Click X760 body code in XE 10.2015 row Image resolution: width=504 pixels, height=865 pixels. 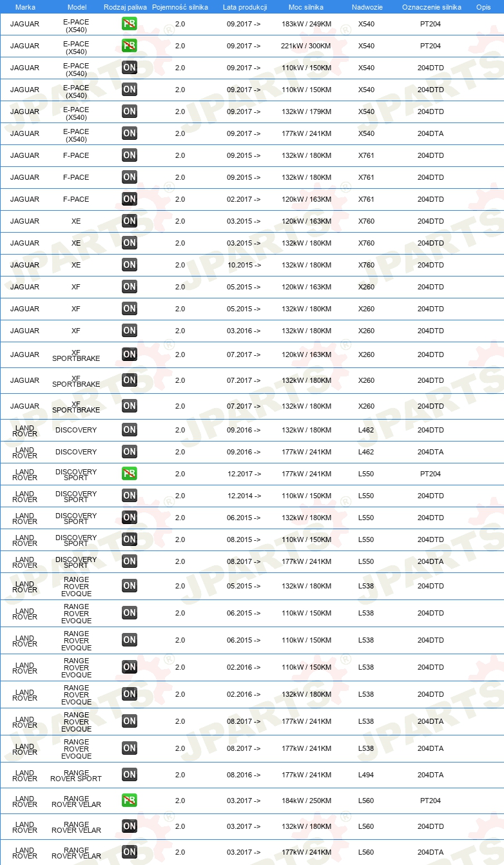pyautogui.click(x=366, y=265)
